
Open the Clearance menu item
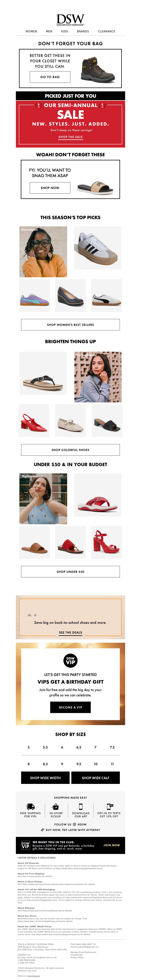[x=106, y=32]
